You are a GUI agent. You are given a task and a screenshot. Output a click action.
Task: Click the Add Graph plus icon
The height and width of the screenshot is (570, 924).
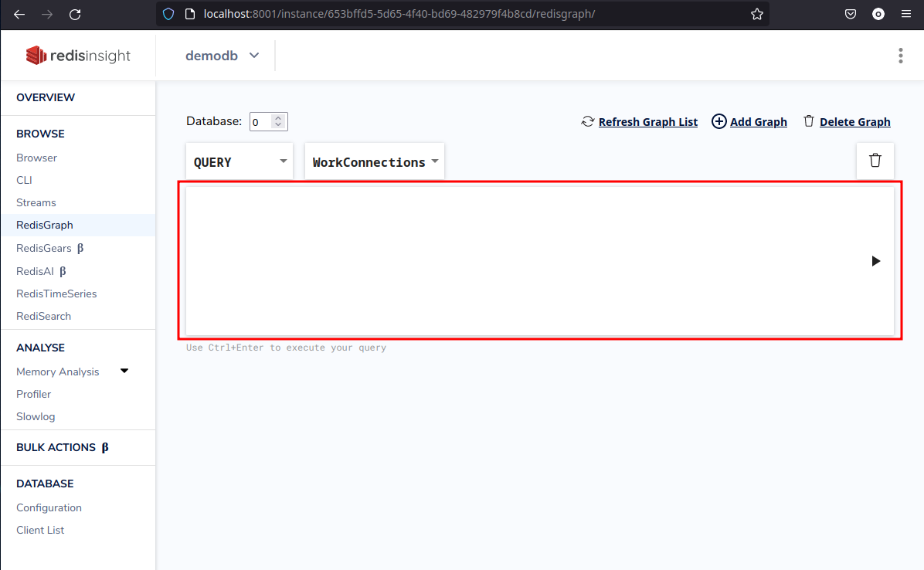[719, 121]
